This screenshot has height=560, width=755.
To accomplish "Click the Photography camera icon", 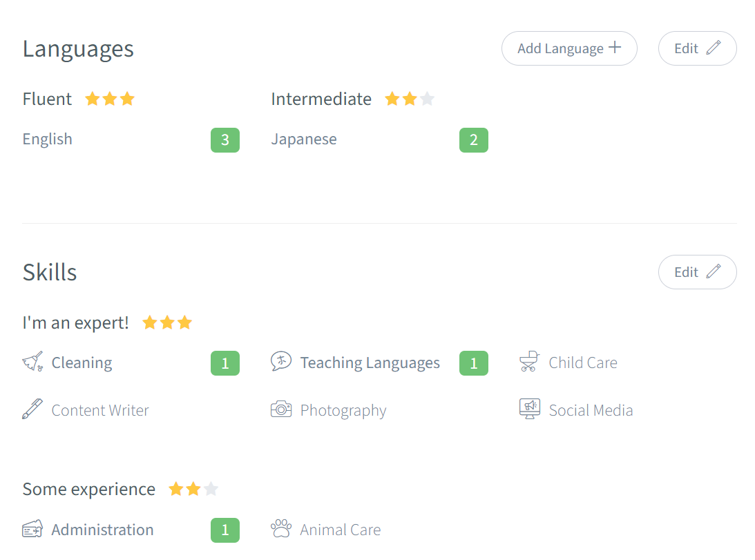I will (281, 409).
